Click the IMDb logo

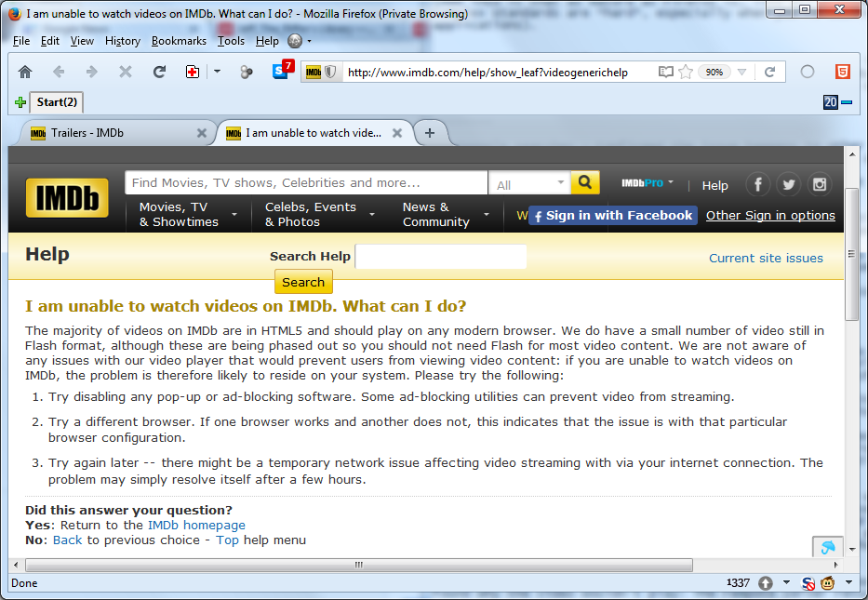click(x=67, y=198)
